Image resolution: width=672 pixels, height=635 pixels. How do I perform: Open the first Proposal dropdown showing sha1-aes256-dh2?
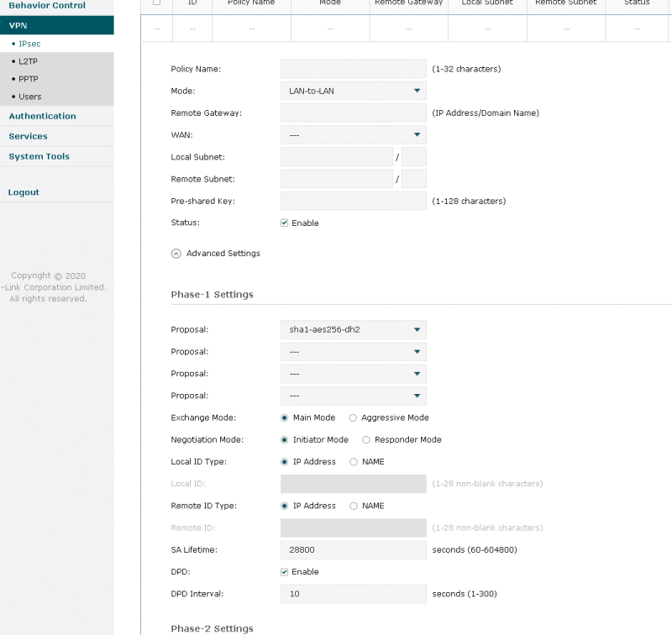click(x=353, y=329)
